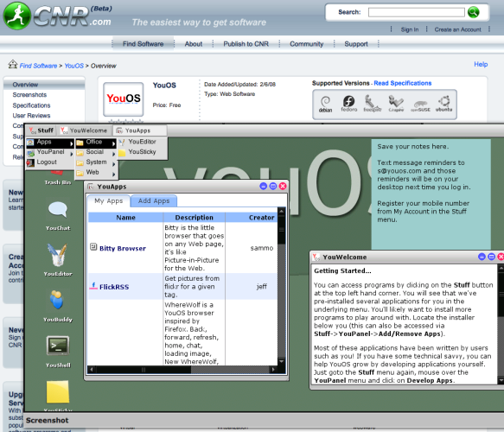Expand the Office folder submenu
The width and height of the screenshot is (504, 432).
pos(96,143)
